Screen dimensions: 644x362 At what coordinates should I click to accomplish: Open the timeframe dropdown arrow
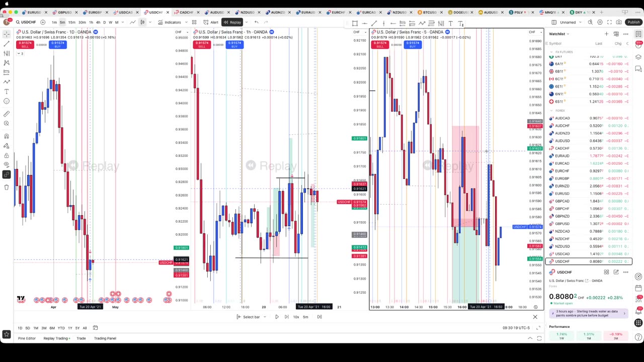(x=123, y=22)
